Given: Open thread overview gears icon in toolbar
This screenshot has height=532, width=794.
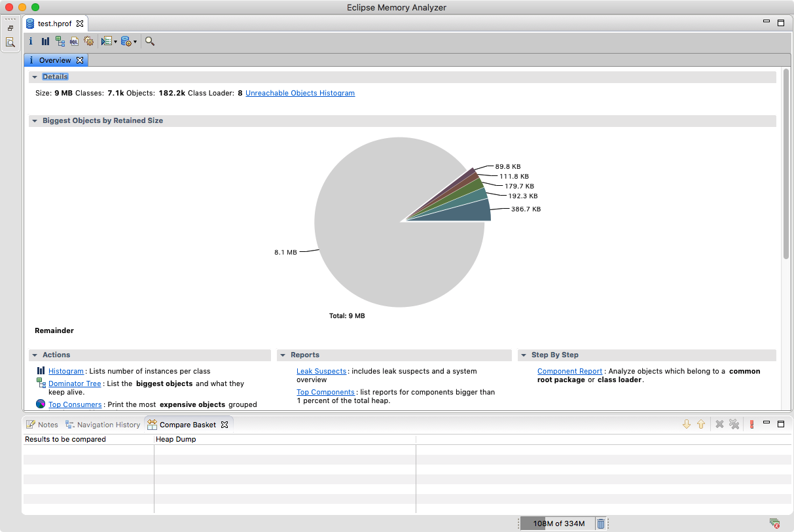Looking at the screenshot, I should [89, 41].
